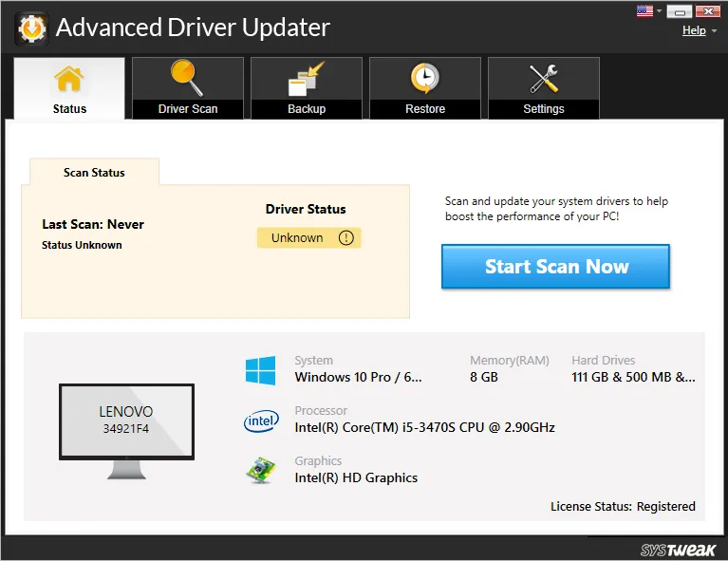Click the License Status: Registered text
Image resolution: width=728 pixels, height=561 pixels.
(x=623, y=506)
